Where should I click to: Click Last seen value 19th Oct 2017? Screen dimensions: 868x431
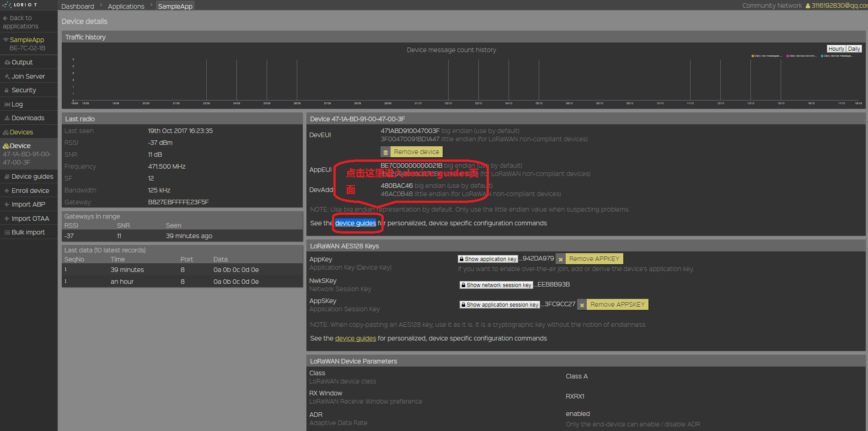point(180,131)
